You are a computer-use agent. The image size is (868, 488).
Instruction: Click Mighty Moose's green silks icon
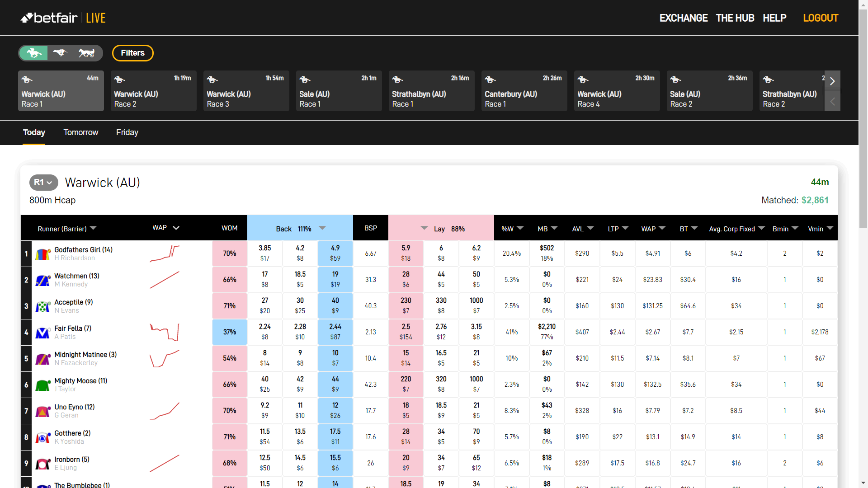pos(42,385)
